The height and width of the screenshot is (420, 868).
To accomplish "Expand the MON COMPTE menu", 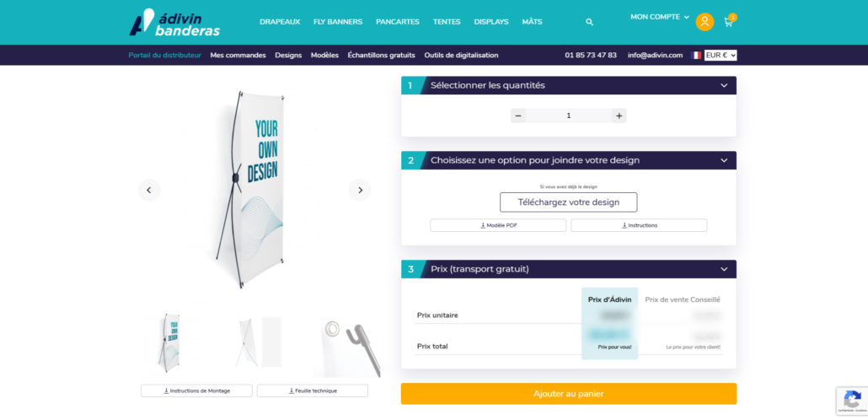I will [660, 17].
